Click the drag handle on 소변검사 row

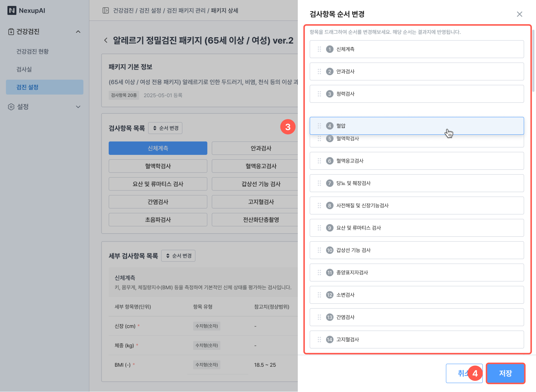(x=319, y=295)
